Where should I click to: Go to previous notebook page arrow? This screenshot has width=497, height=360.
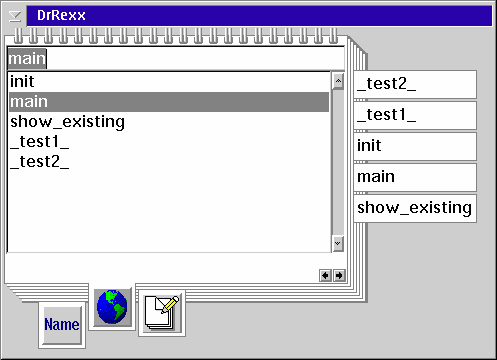325,276
